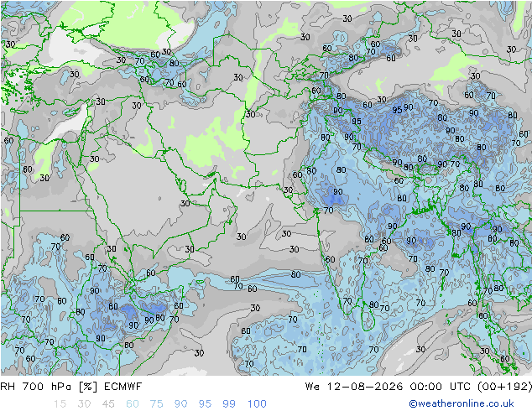Click the We weekday label before the date
Viewport: 532px width, 411px height.
click(312, 387)
